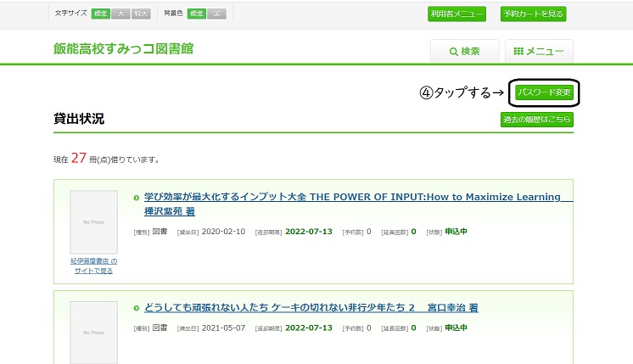Set text size to 大
This screenshot has height=364, width=633.
click(x=120, y=14)
